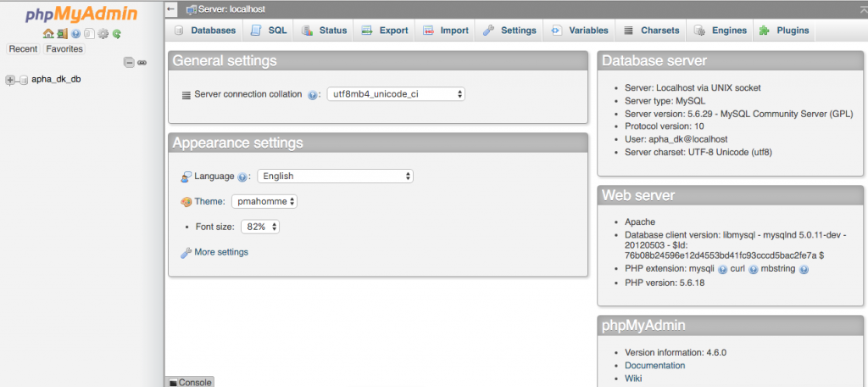Open the MySQL documentation page icon in the sidebar
This screenshot has width=868, height=387.
(89, 34)
